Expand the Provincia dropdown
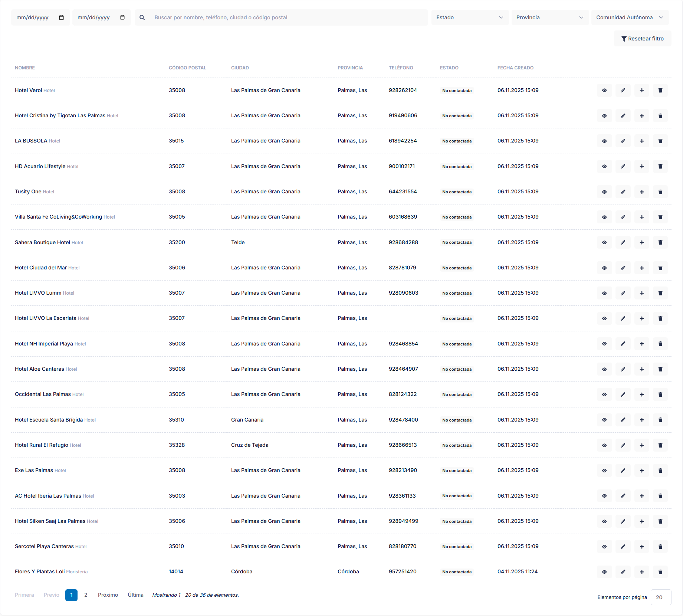The width and height of the screenshot is (683, 616). point(549,17)
